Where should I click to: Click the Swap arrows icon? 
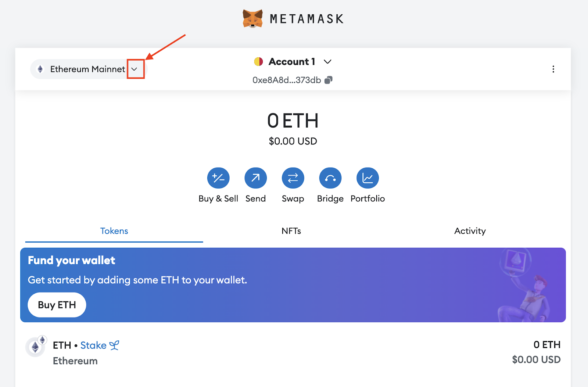[x=293, y=178]
